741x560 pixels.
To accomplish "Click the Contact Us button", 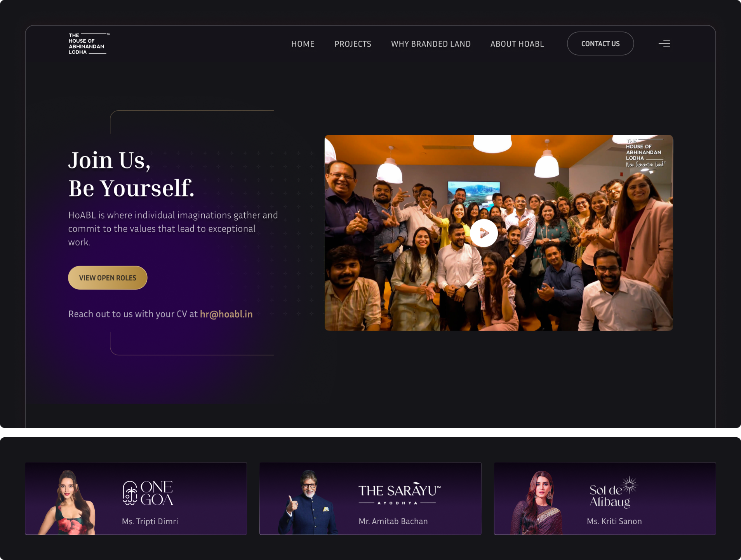I will 600,43.
